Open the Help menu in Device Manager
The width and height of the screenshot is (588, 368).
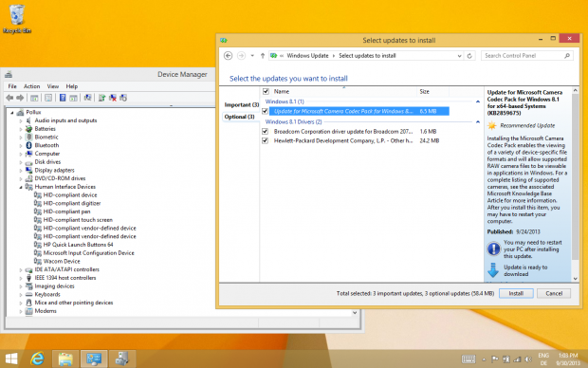click(72, 86)
